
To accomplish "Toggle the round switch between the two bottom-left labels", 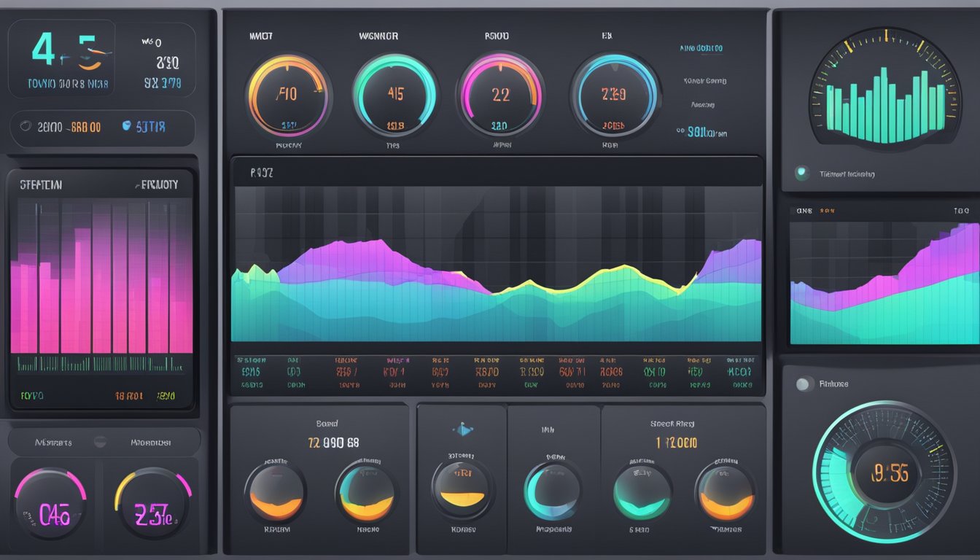I will coord(100,442).
